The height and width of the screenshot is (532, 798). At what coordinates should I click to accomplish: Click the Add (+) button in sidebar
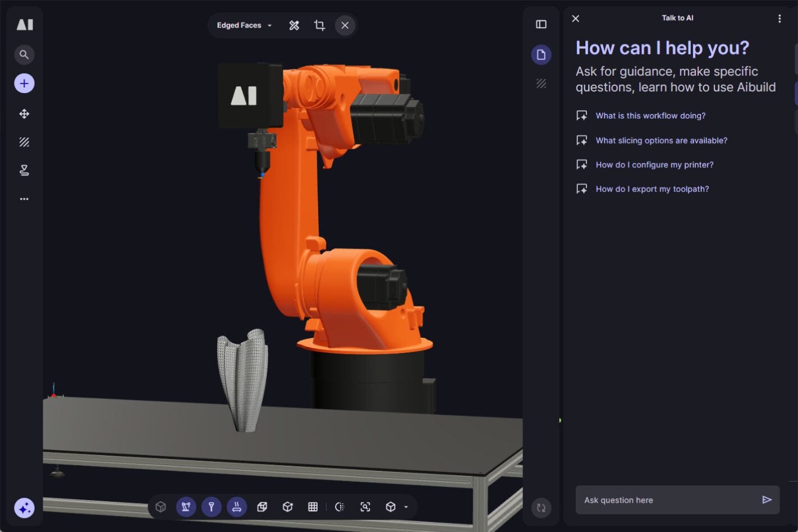coord(24,83)
